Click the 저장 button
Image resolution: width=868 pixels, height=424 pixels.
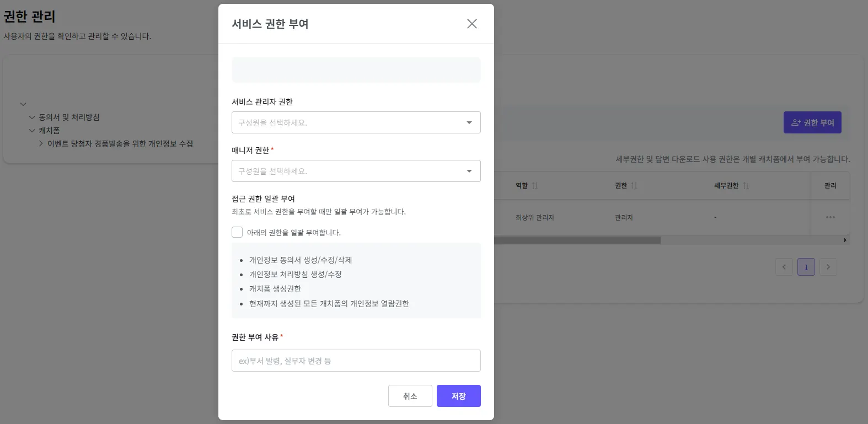[x=458, y=396]
